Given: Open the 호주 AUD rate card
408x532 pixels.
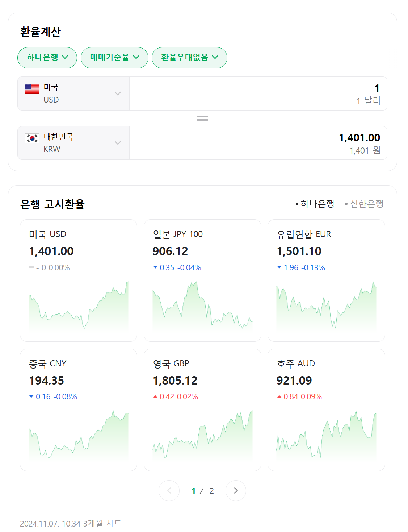Looking at the screenshot, I should (x=326, y=410).
